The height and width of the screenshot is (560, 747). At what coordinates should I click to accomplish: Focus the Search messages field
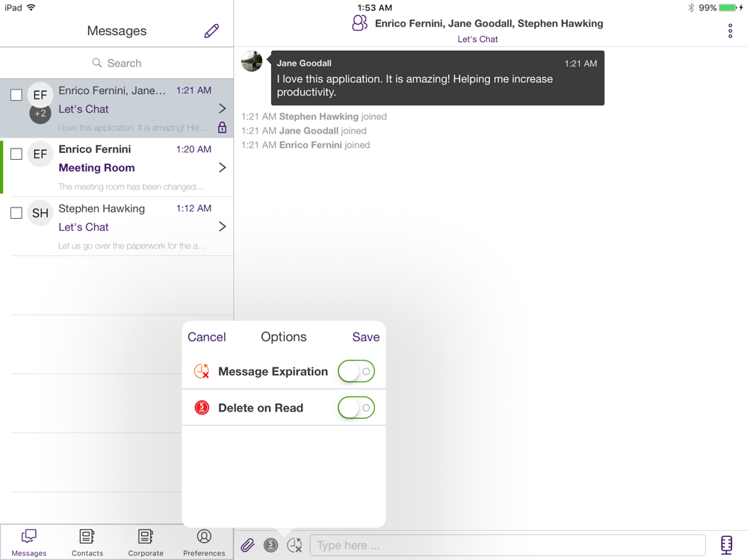click(x=117, y=63)
